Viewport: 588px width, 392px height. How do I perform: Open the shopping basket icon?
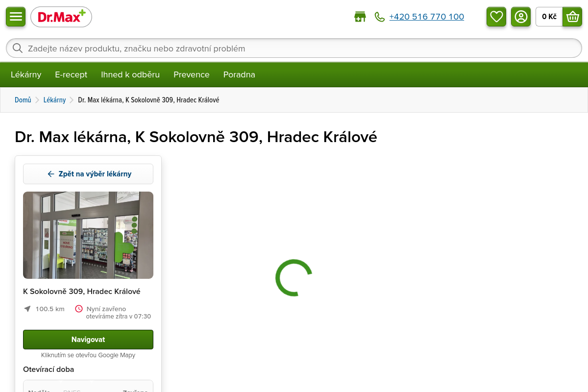click(572, 17)
